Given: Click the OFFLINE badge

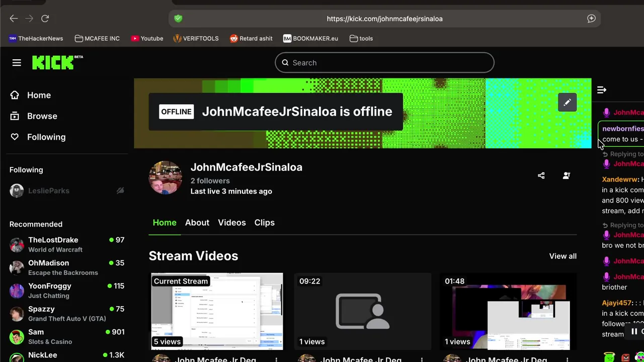Looking at the screenshot, I should (176, 112).
